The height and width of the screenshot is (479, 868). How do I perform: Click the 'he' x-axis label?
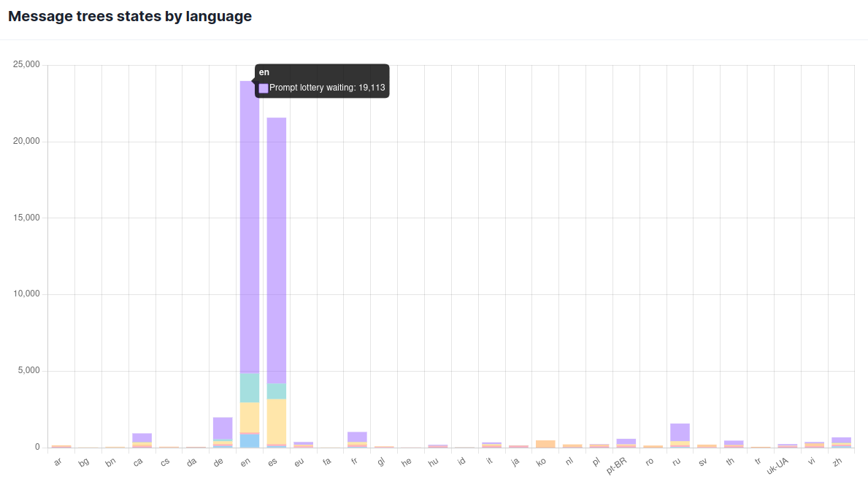coord(407,461)
